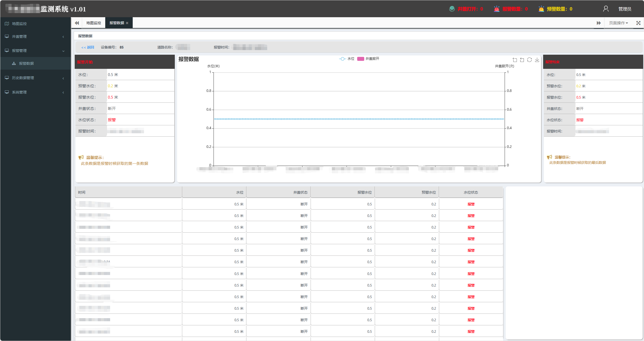Click the user avatar icon
Image resolution: width=644 pixels, height=341 pixels.
pos(606,9)
